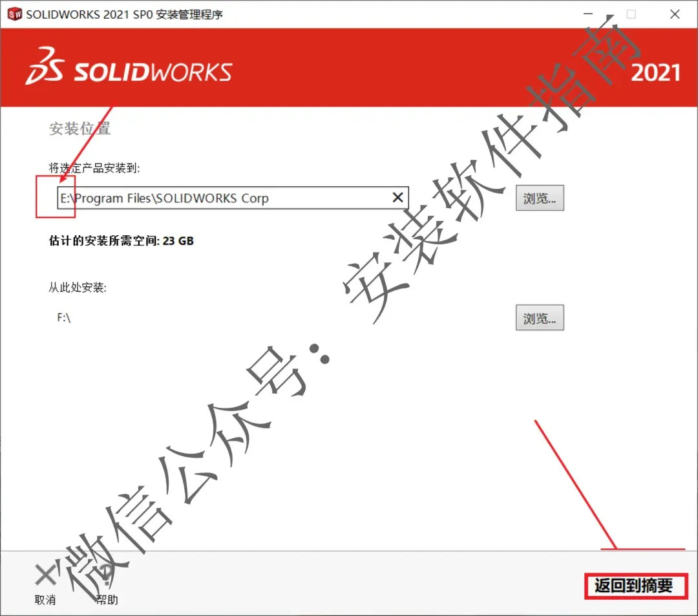Close the installation manager window

[674, 14]
